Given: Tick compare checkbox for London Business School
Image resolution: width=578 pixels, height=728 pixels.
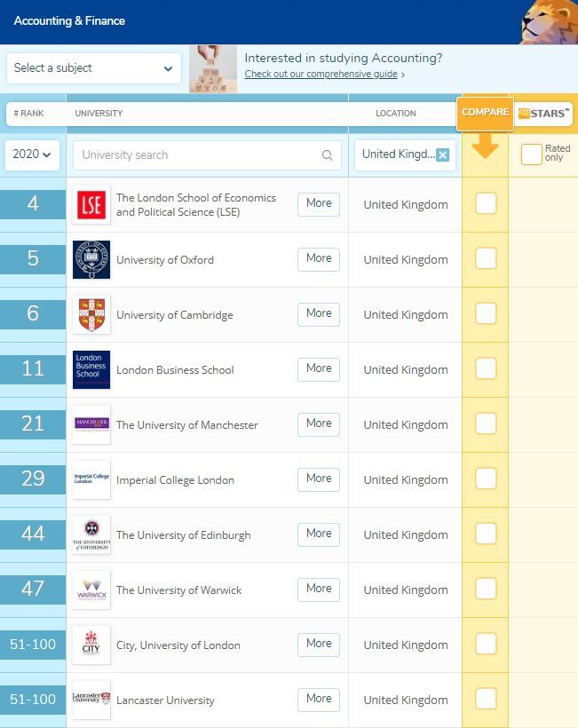Looking at the screenshot, I should (486, 368).
